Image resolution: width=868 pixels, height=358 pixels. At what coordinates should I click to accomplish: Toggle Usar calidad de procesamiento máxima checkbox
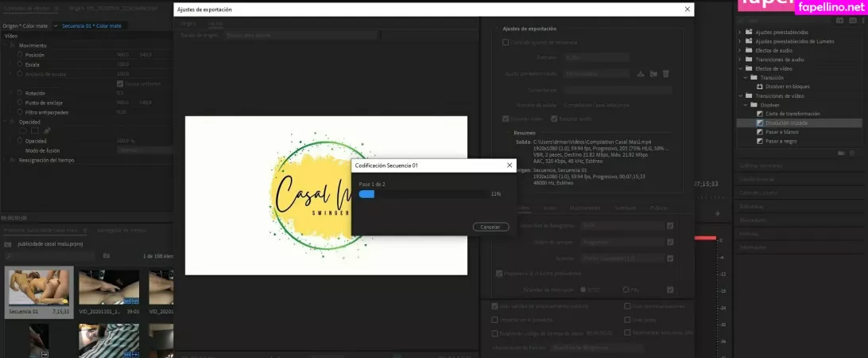tap(494, 306)
